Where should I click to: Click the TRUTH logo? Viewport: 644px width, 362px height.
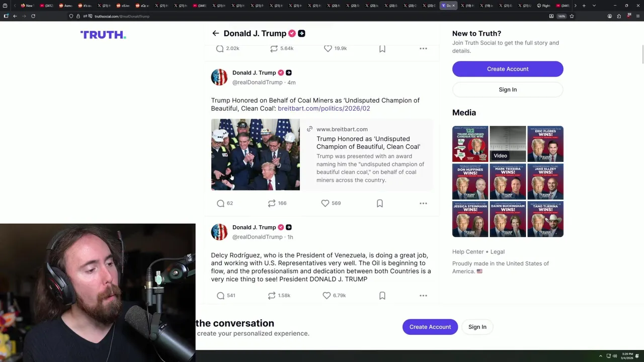[103, 35]
